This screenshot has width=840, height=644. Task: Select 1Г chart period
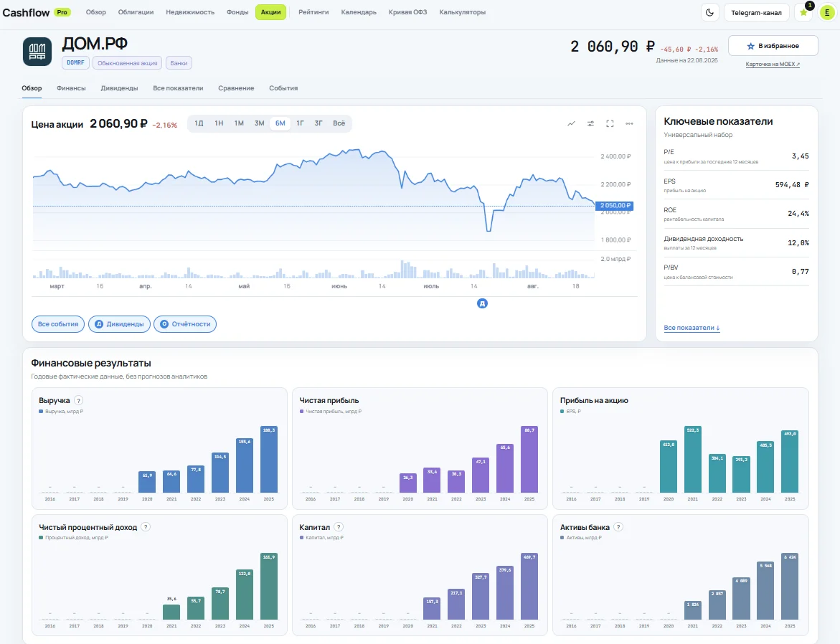[300, 123]
